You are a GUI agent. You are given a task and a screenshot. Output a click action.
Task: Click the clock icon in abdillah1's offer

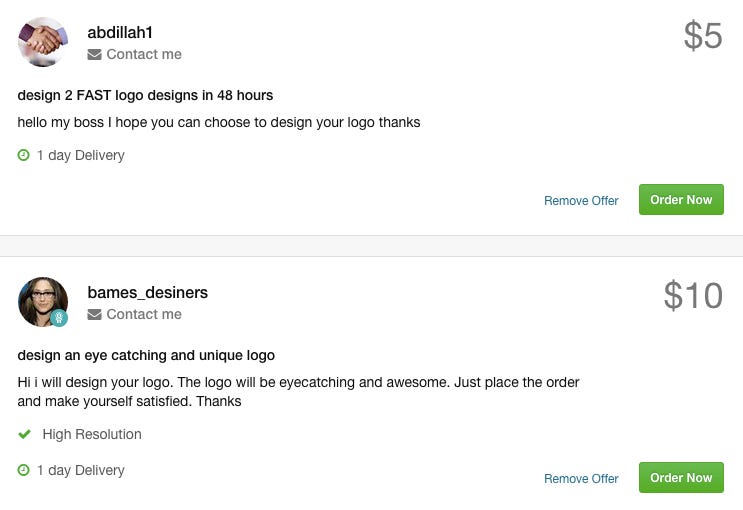point(23,155)
